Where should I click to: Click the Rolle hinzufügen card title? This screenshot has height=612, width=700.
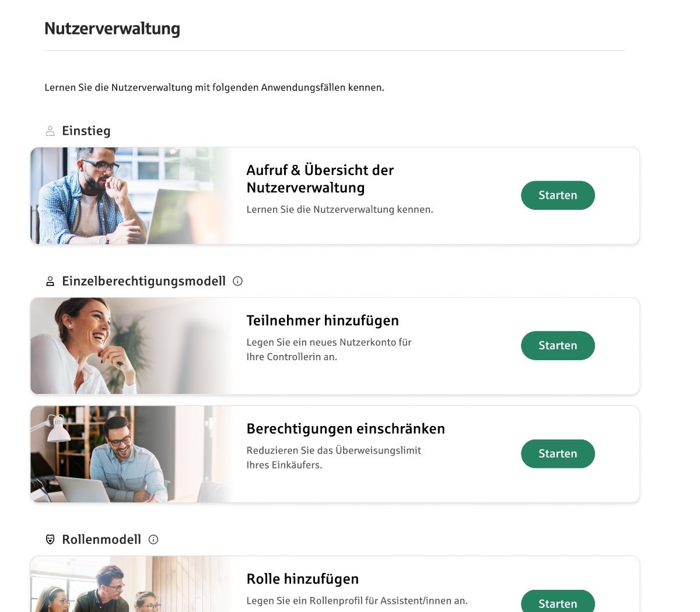(303, 579)
